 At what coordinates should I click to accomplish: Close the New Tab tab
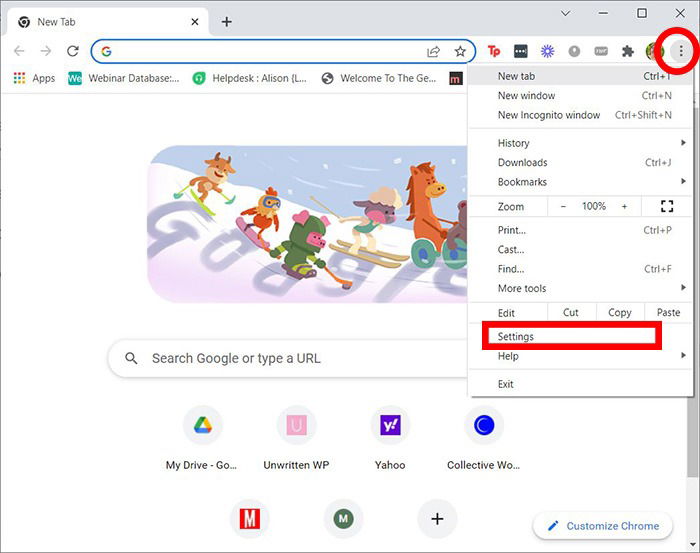coord(195,21)
